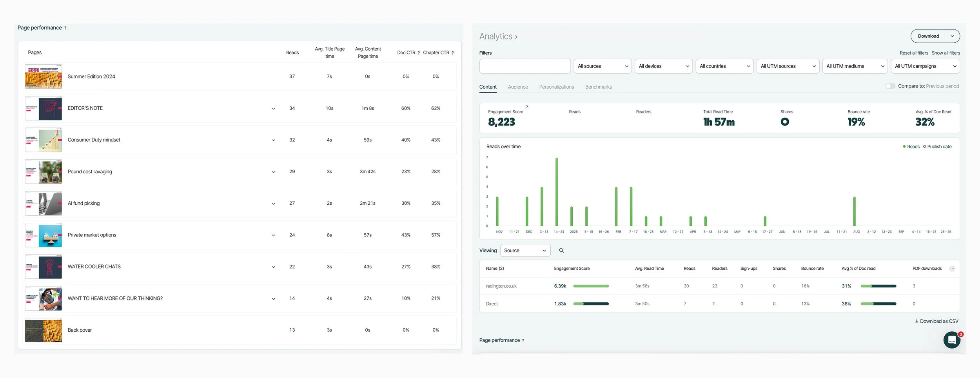Open the Viewing Source dropdown

(x=525, y=251)
